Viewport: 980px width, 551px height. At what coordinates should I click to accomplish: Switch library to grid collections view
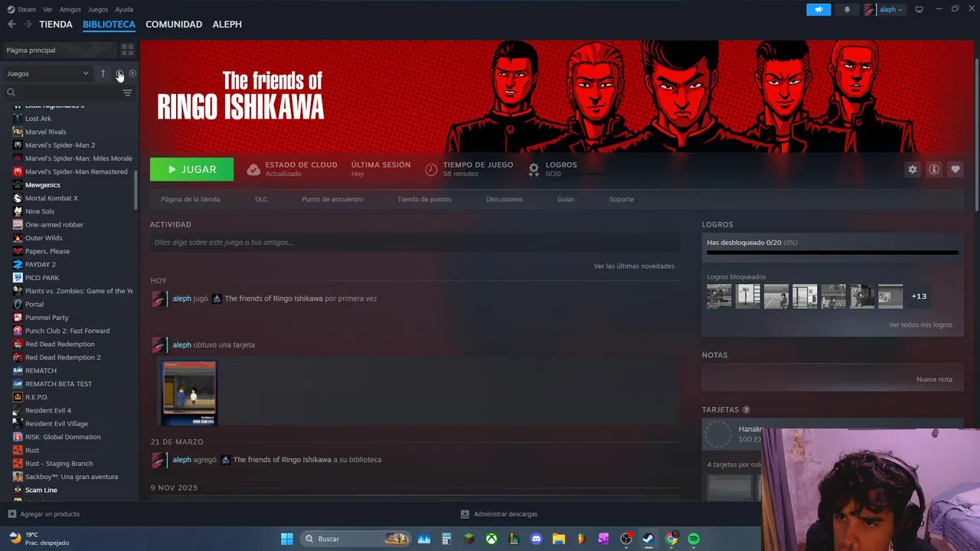click(127, 50)
